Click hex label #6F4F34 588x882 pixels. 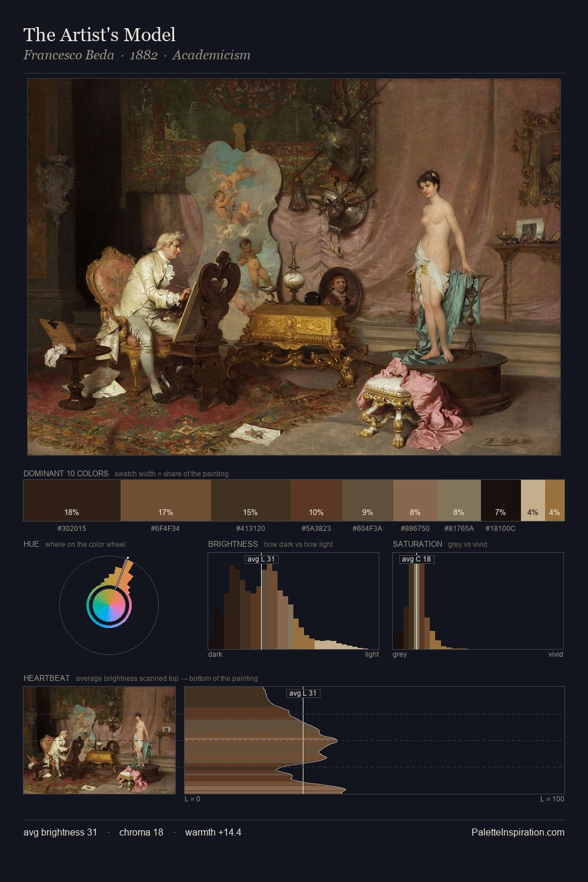coord(166,529)
